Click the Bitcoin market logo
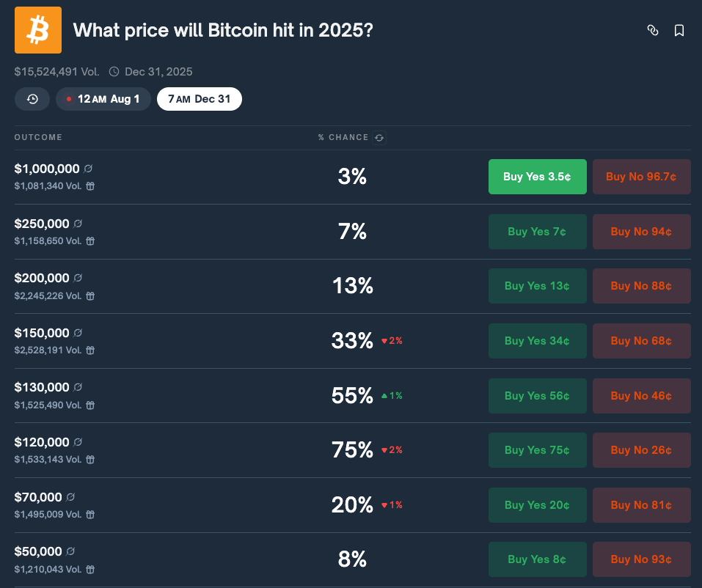 click(37, 30)
